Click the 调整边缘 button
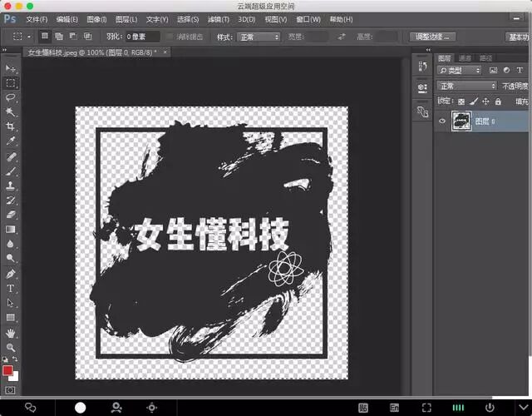 432,37
